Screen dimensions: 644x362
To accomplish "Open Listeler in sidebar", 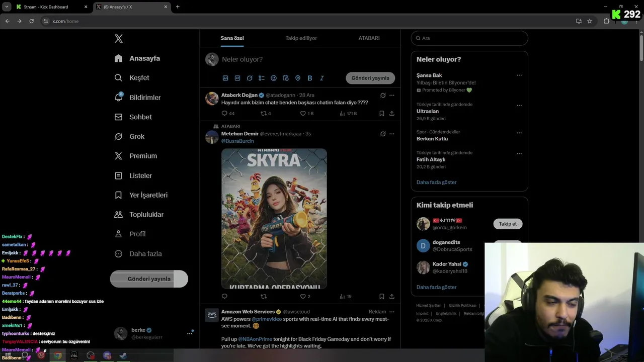I will click(133, 175).
